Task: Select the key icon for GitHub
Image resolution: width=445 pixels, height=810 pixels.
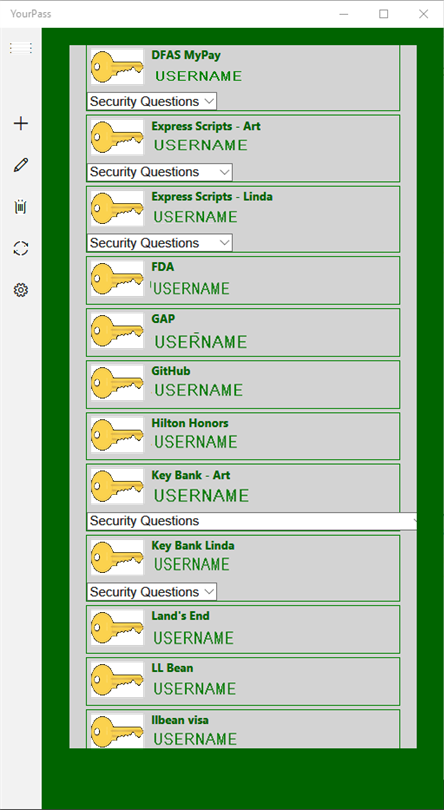Action: point(117,383)
